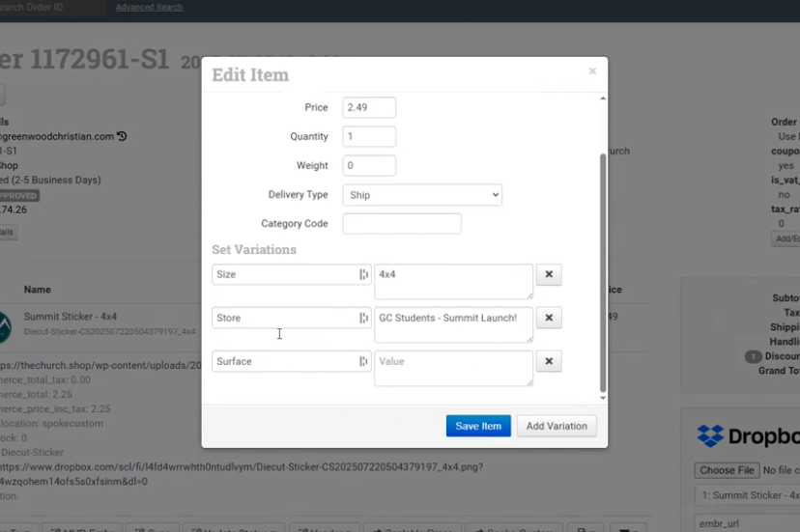Image resolution: width=800 pixels, height=532 pixels.
Task: Click the scroll down arrow in the dialog
Action: coord(603,398)
